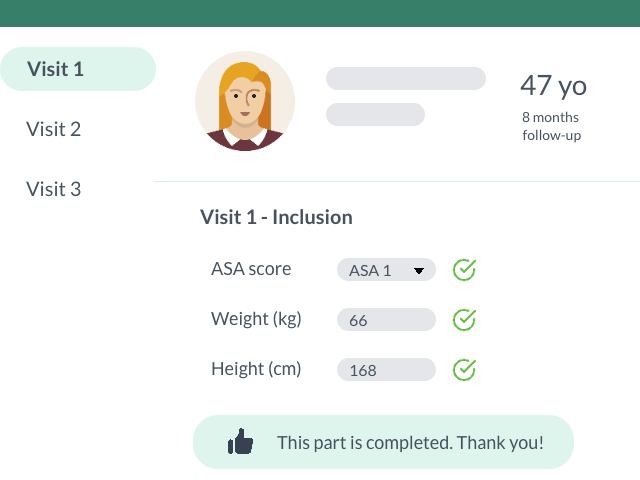The height and width of the screenshot is (480, 640).
Task: Click the patient name placeholder bar
Action: [406, 79]
